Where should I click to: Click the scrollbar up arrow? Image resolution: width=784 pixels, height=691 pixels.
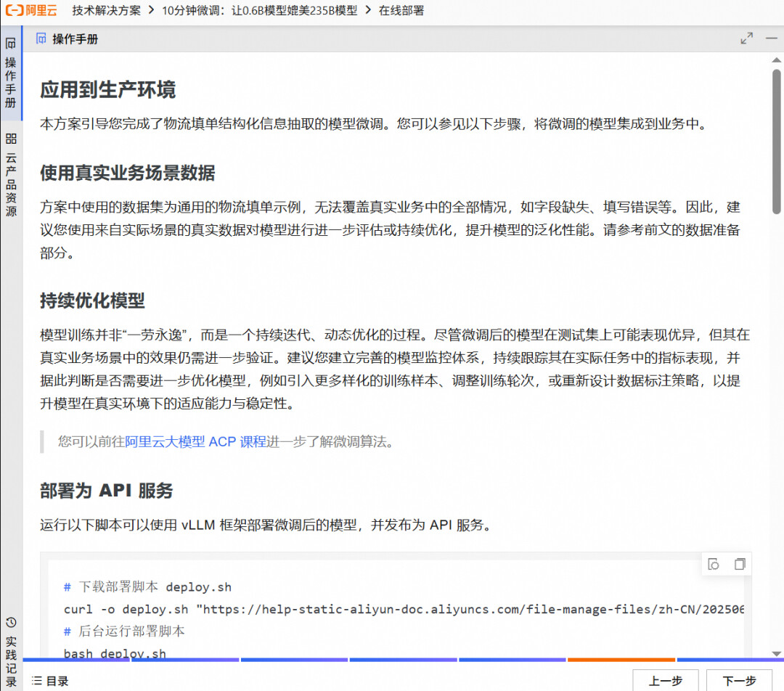776,60
